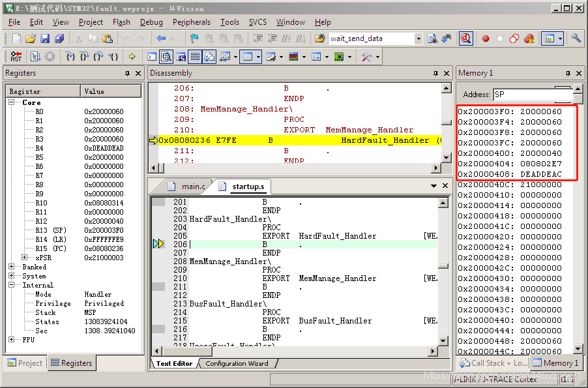The image size is (588, 388).
Task: Click the RST reset CPU icon
Action: click(16, 57)
